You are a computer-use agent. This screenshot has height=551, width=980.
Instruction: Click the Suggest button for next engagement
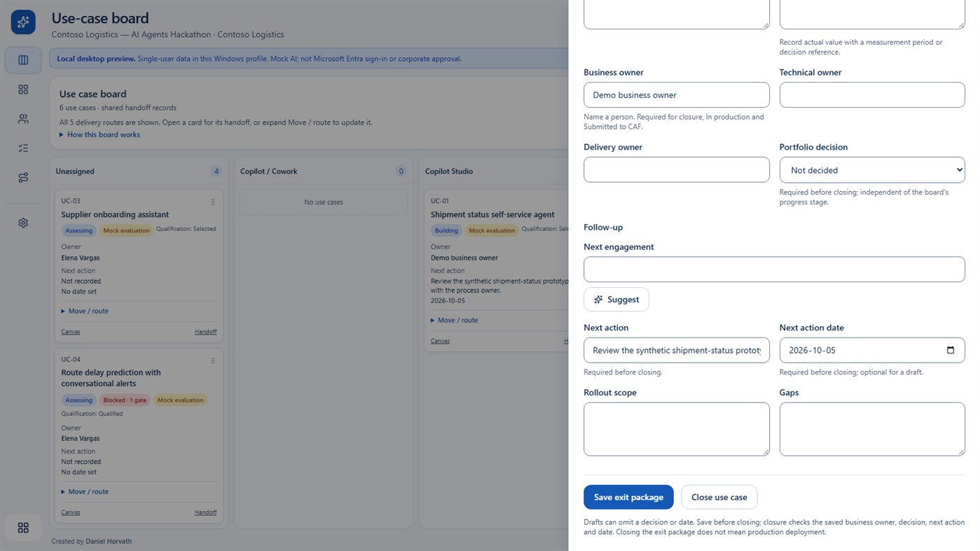(616, 300)
